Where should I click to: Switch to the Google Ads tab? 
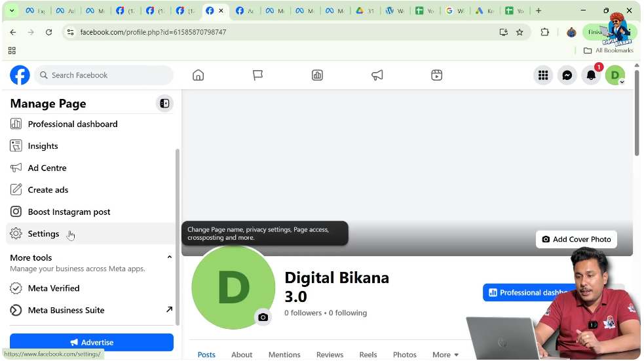click(x=485, y=11)
